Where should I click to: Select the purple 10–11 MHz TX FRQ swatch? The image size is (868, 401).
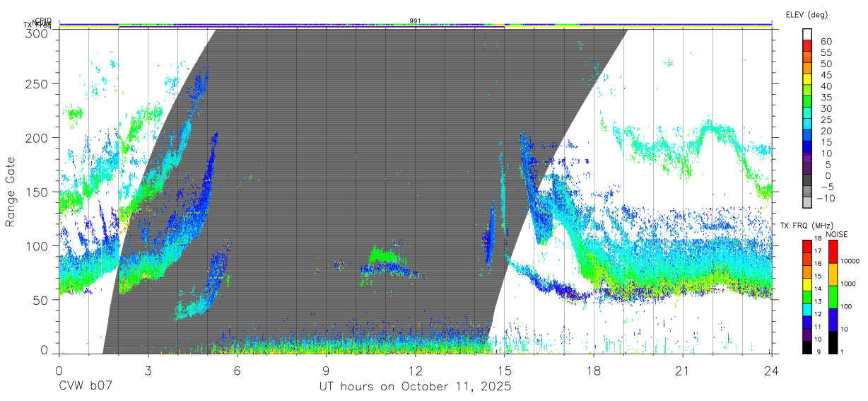(807, 333)
